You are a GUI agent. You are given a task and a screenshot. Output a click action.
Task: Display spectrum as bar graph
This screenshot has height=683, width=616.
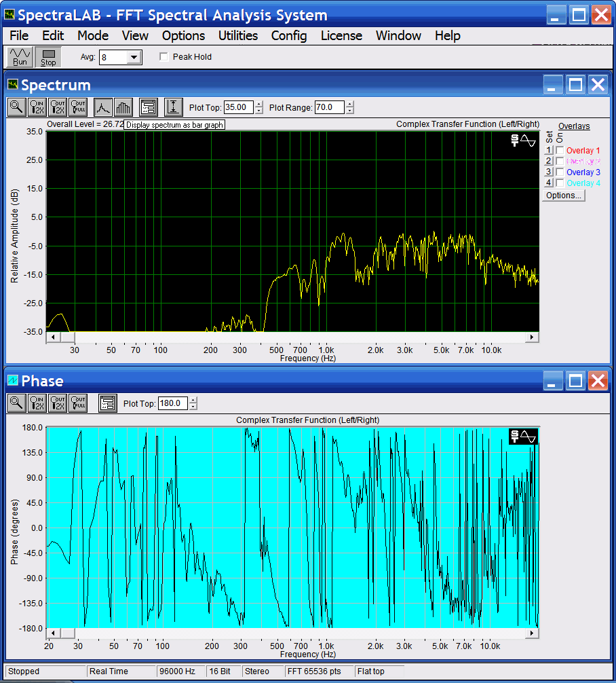coord(123,107)
